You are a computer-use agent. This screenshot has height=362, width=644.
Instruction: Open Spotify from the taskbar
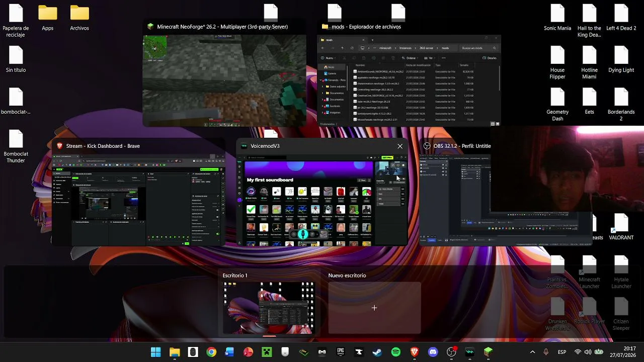pos(396,352)
